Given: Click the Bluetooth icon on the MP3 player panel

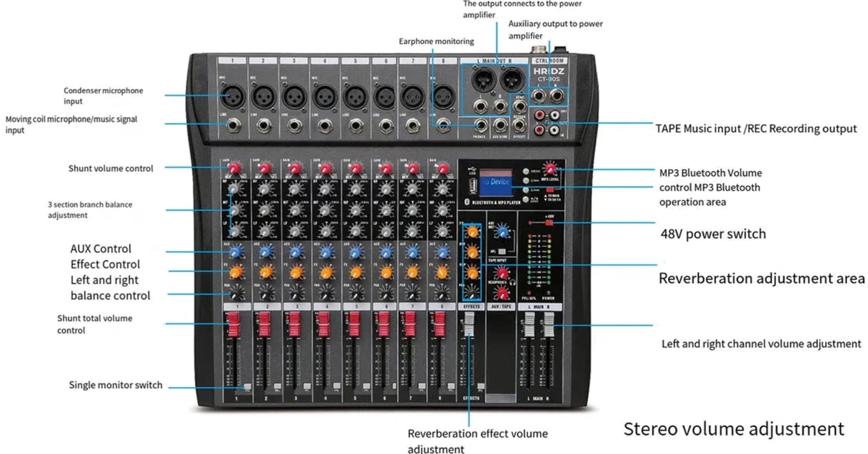Looking at the screenshot, I should pyautogui.click(x=467, y=201).
